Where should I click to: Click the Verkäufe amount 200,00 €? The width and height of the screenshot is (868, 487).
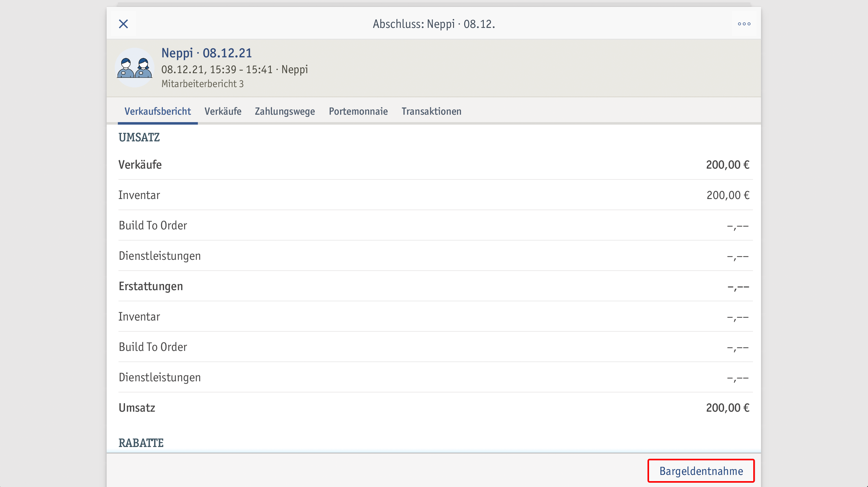tap(728, 165)
